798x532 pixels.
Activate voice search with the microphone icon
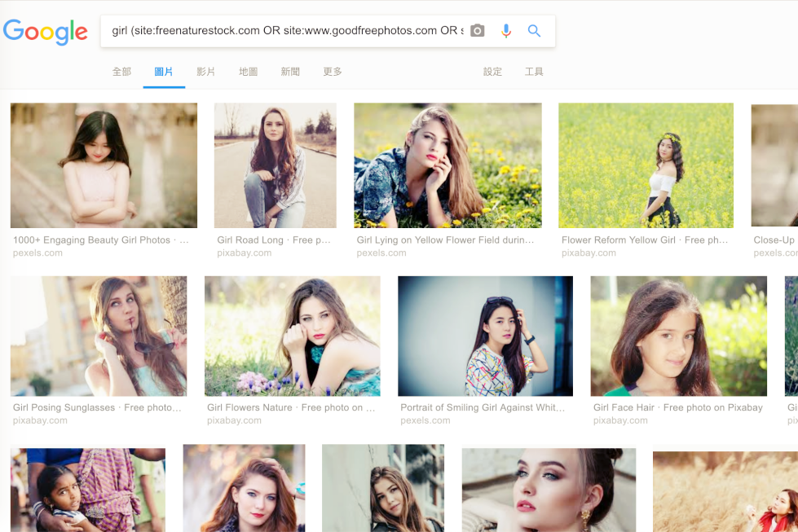pyautogui.click(x=505, y=30)
